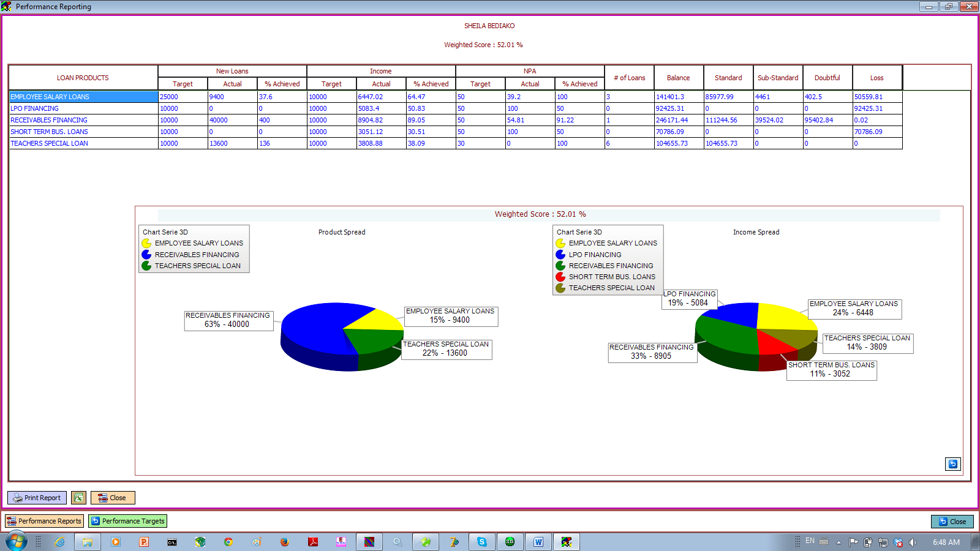The height and width of the screenshot is (551, 980).
Task: Click the blue icon at chart panel corner
Action: click(x=953, y=464)
